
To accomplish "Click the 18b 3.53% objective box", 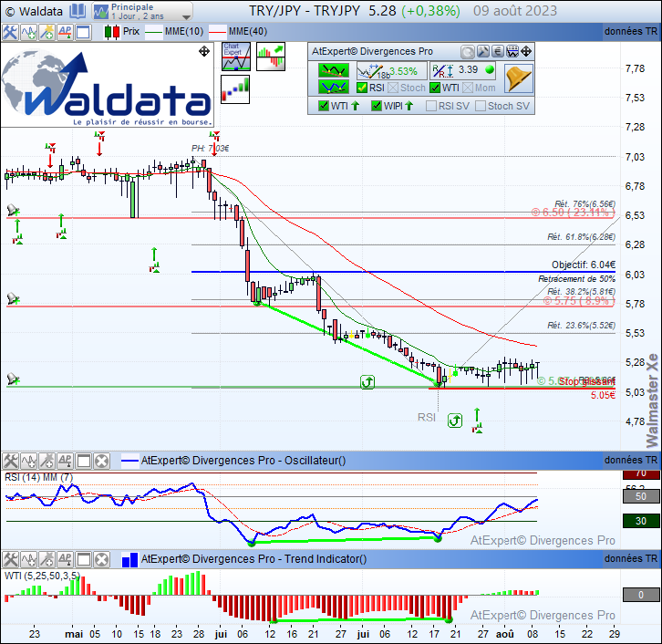I will [x=391, y=71].
